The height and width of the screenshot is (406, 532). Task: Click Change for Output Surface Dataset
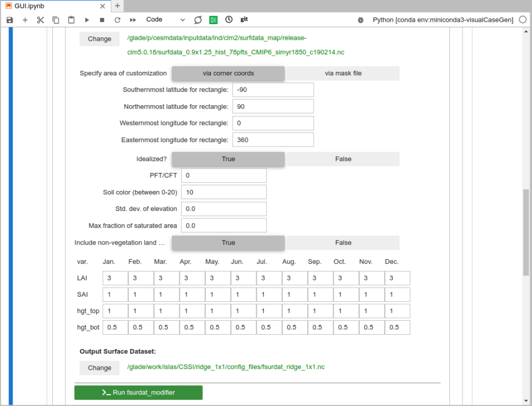pos(99,367)
